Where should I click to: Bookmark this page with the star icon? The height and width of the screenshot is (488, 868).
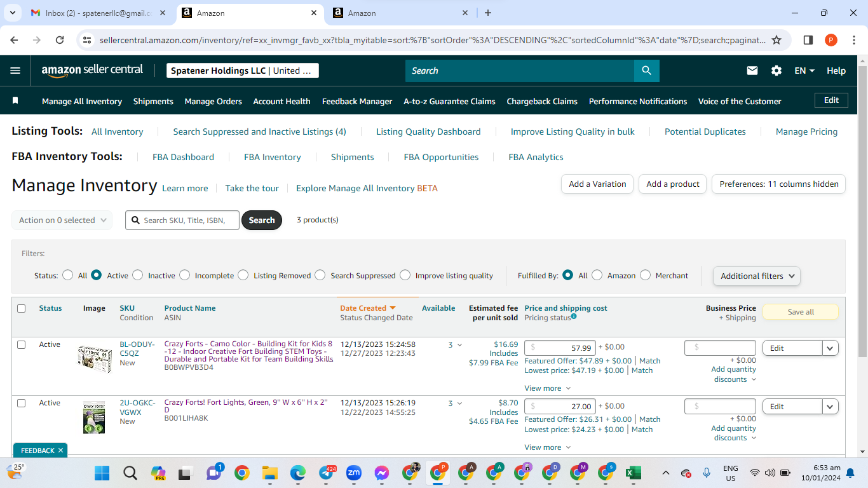[776, 40]
